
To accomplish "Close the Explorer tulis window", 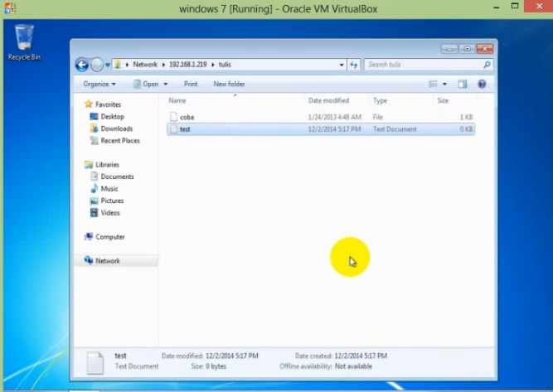I will (485, 49).
